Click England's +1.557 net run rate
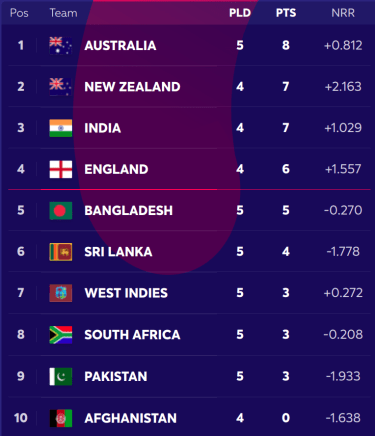The image size is (375, 436). (343, 169)
